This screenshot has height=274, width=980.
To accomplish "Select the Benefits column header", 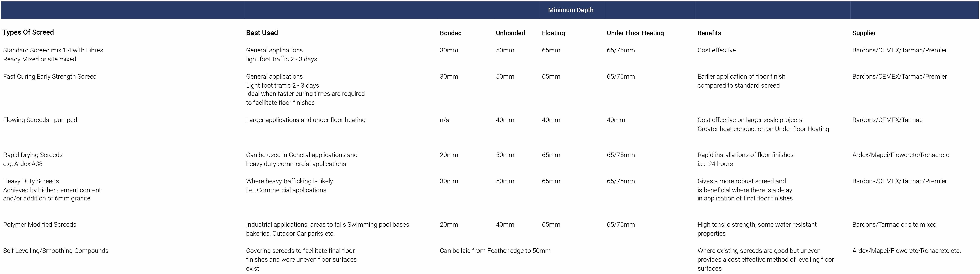I will coord(709,33).
